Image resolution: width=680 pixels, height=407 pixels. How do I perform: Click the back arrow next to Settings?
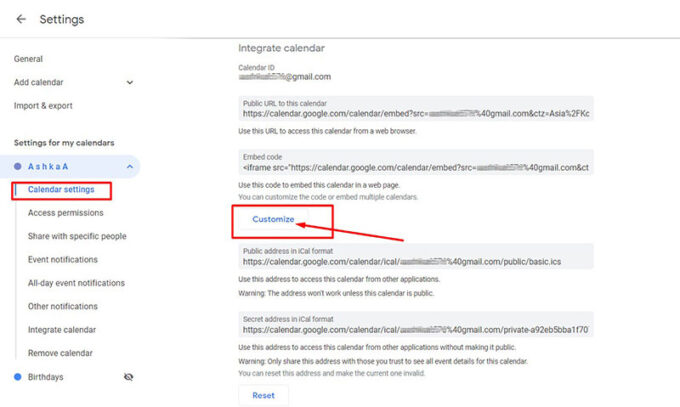tap(21, 19)
